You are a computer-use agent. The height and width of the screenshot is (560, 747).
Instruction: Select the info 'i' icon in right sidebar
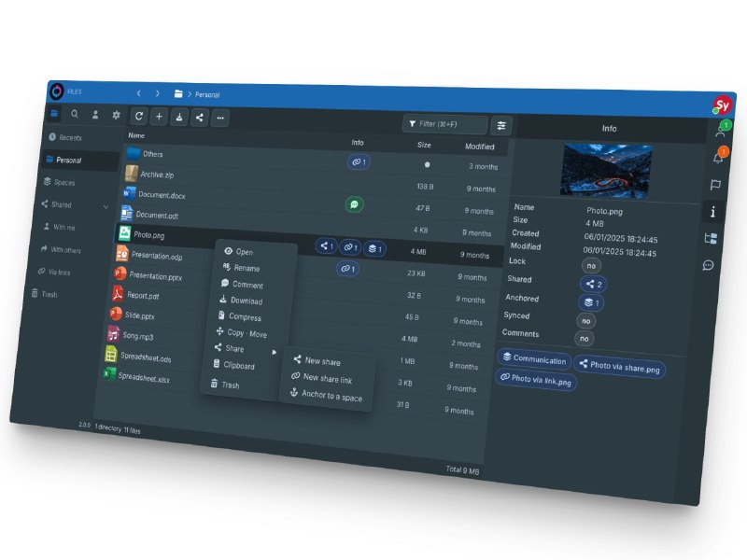coord(712,212)
